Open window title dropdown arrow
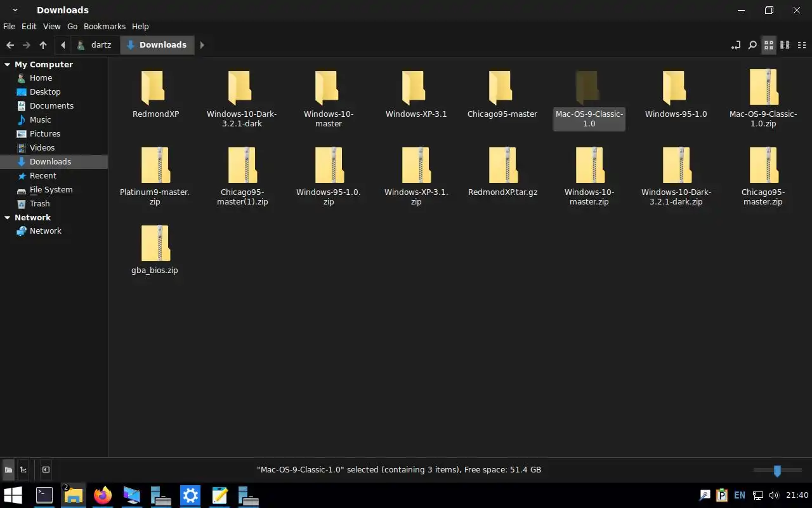The height and width of the screenshot is (508, 812). pos(15,10)
